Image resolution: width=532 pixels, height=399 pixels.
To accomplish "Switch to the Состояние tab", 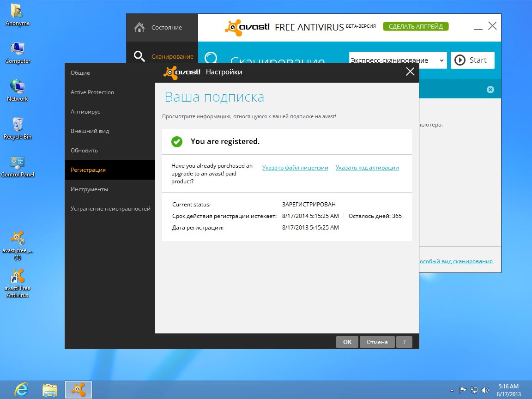I will (162, 28).
